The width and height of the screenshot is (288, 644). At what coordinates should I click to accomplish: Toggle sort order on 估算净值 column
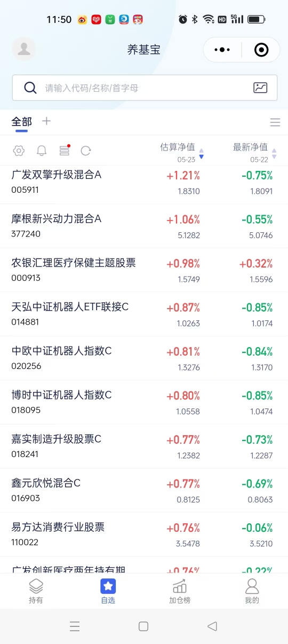click(x=182, y=152)
